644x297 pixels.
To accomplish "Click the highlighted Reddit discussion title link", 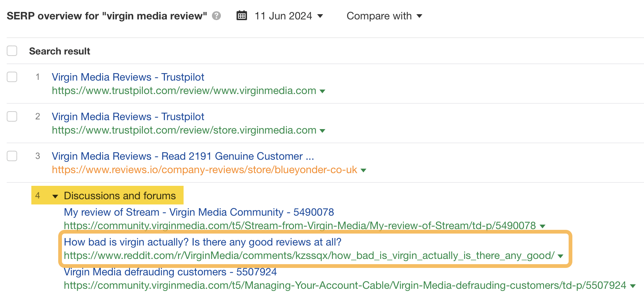I will tap(203, 242).
